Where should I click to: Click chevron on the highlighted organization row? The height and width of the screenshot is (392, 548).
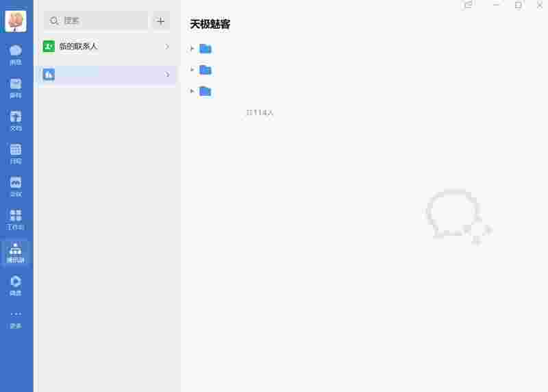[167, 75]
